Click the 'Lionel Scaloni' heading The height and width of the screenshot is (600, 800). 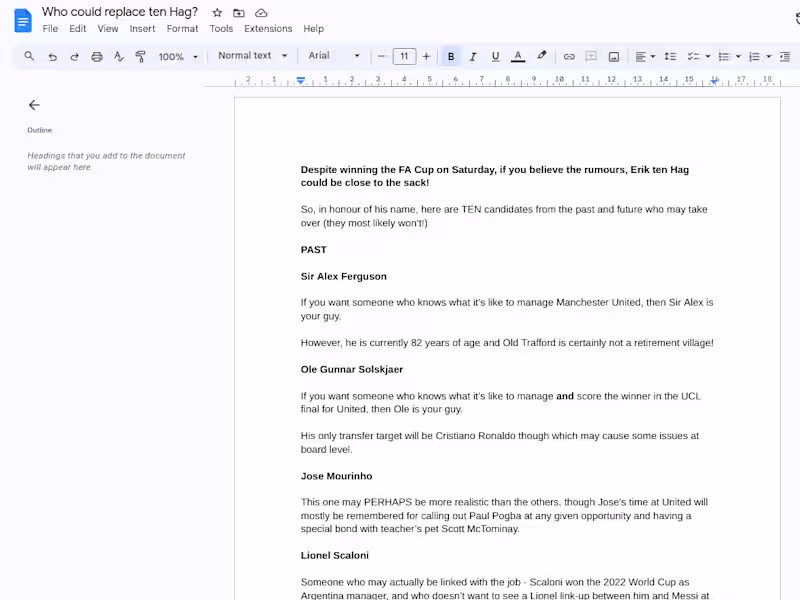(x=334, y=555)
